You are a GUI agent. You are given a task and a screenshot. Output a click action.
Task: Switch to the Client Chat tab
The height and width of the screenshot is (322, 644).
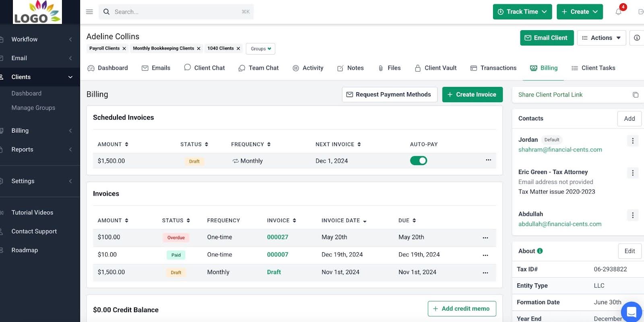click(204, 68)
